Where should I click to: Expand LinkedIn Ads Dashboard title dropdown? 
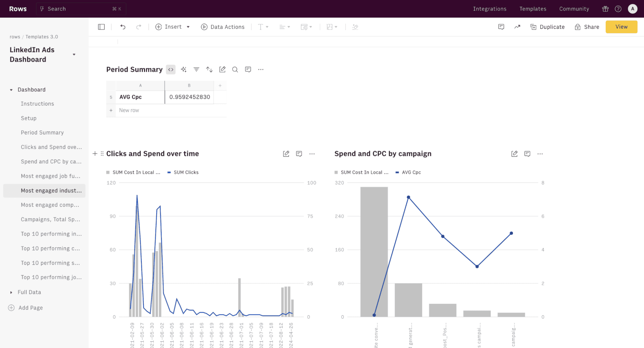pyautogui.click(x=74, y=55)
